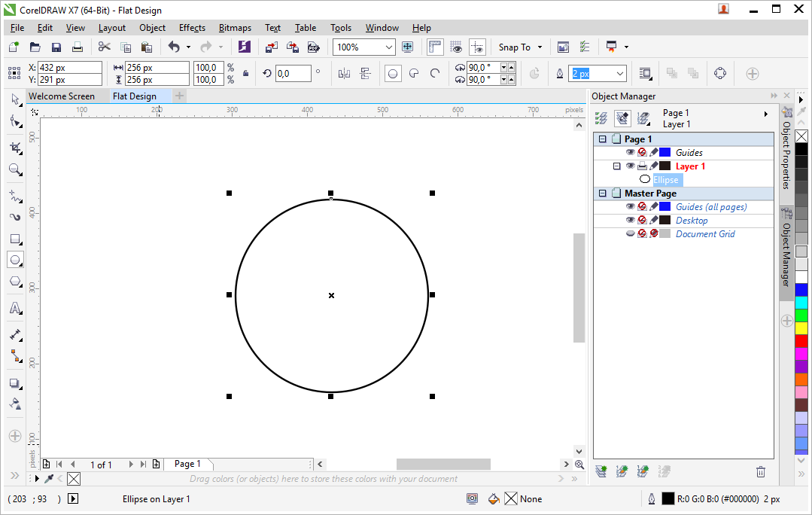Toggle visibility of the Guides layer
This screenshot has height=515, width=812.
(631, 152)
